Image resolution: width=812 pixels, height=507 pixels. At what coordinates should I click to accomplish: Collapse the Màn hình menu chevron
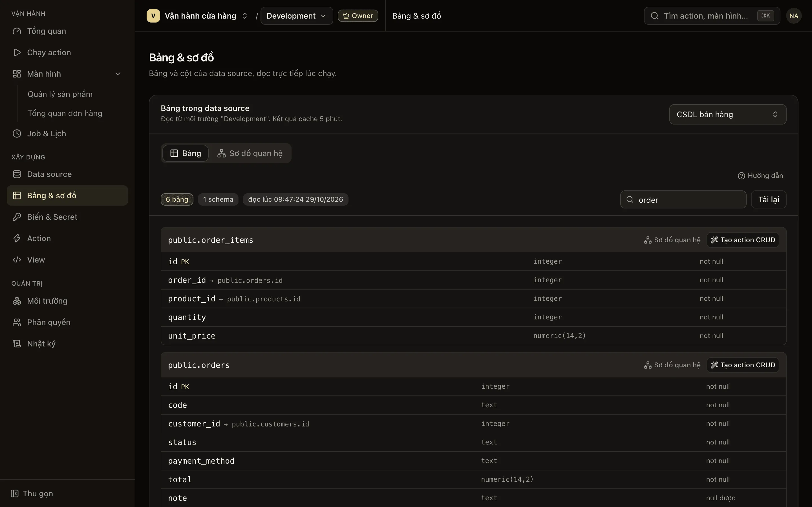point(118,74)
